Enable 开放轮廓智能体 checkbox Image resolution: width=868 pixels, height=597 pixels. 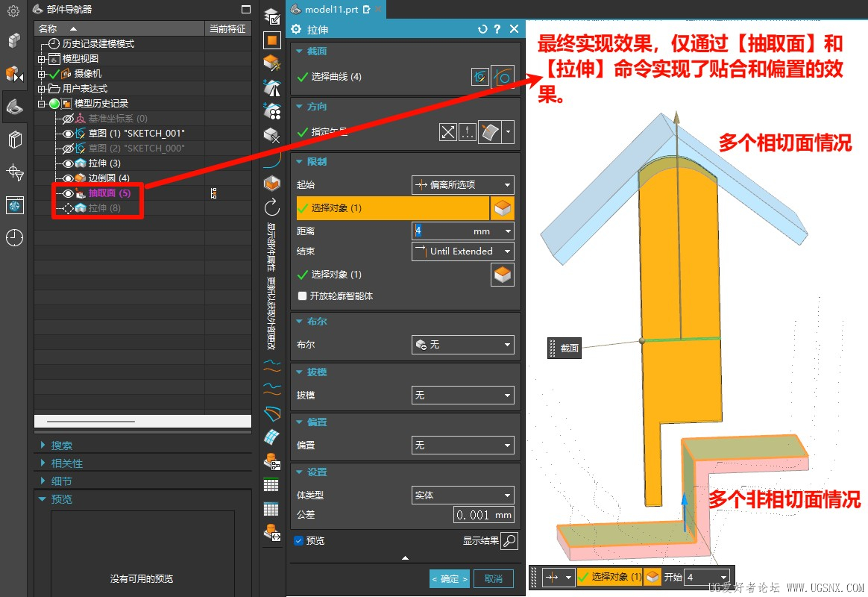(x=302, y=296)
